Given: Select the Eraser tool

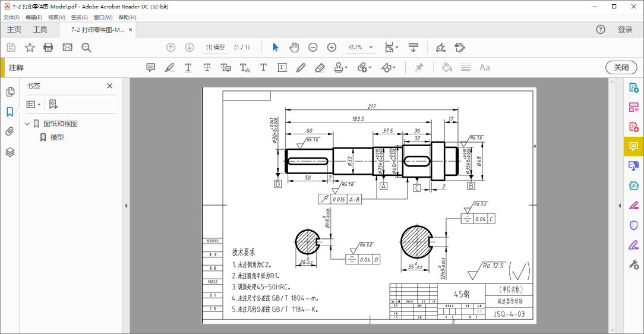Looking at the screenshot, I should 320,68.
